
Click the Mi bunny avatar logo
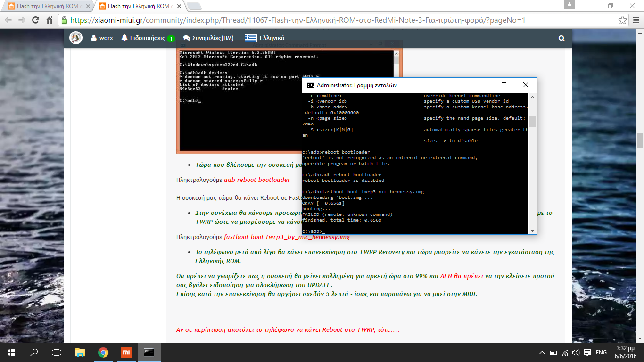coord(76,38)
